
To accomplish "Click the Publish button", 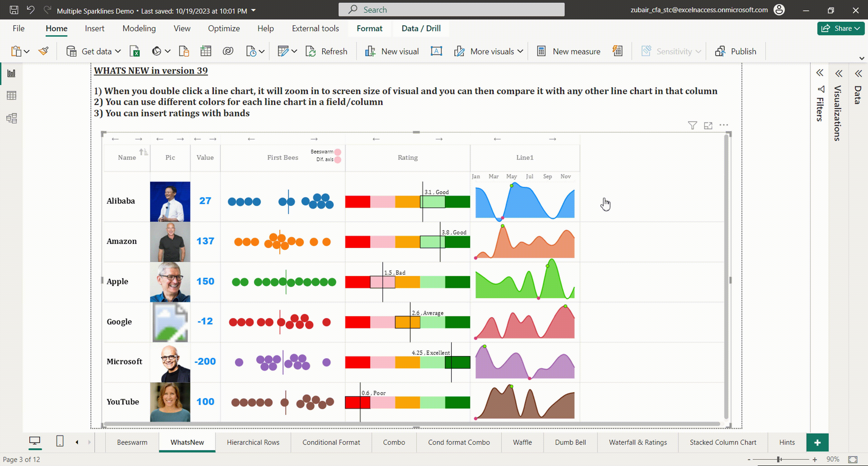I will (736, 51).
